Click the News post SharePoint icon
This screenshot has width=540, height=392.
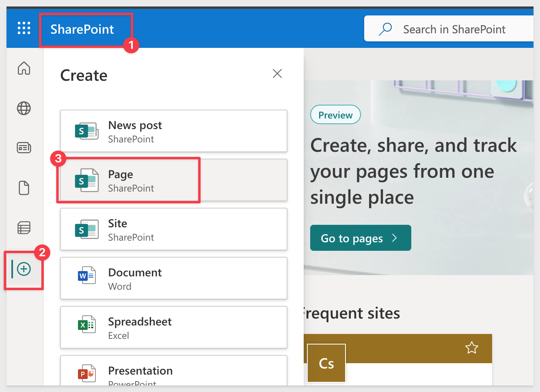(x=87, y=131)
